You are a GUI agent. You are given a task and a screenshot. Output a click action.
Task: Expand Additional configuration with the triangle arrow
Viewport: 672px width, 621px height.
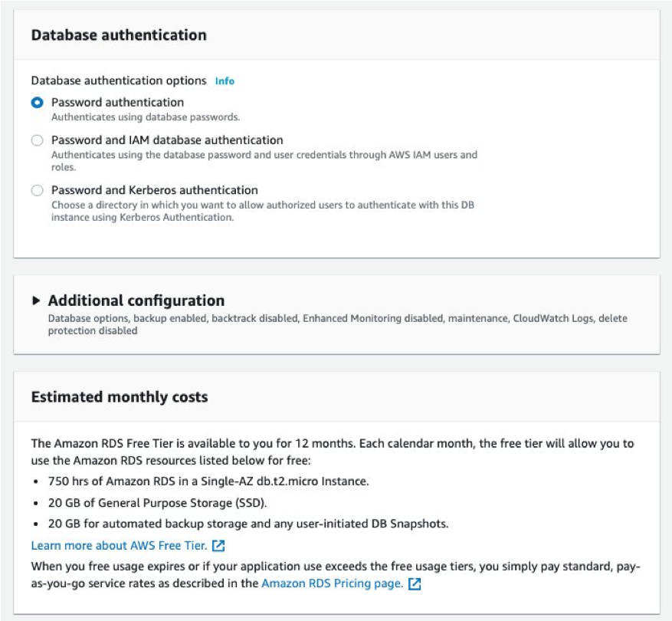pos(36,301)
